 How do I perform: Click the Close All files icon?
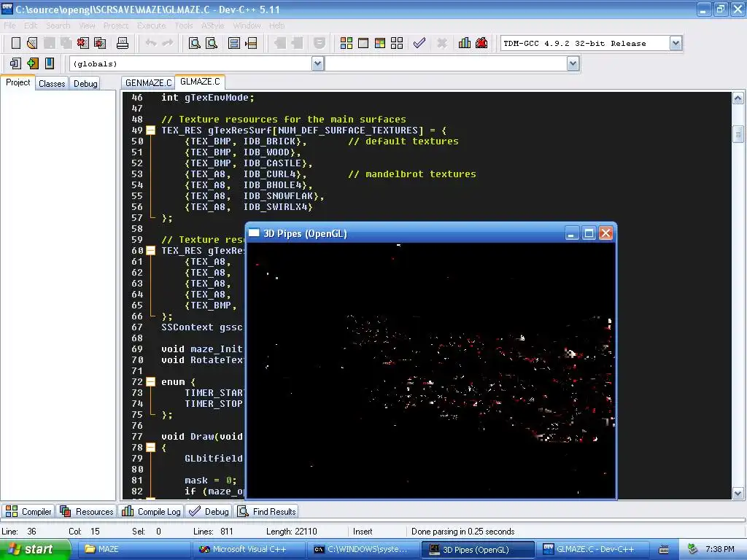point(100,43)
